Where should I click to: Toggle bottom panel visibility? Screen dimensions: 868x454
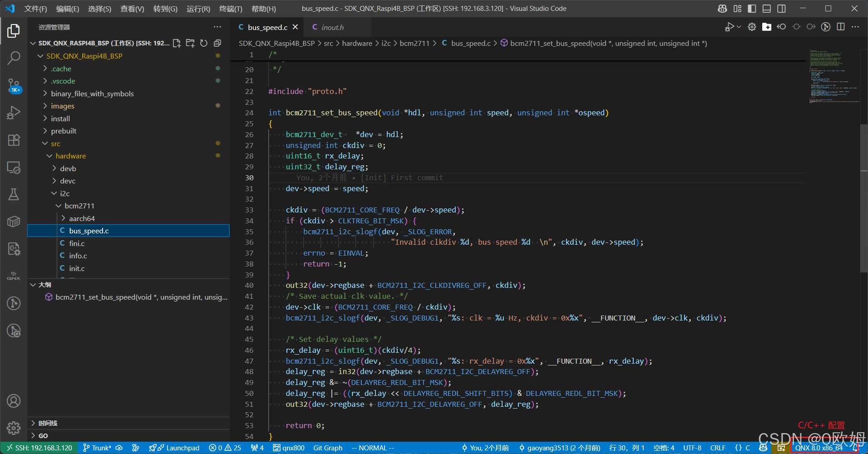(x=767, y=9)
